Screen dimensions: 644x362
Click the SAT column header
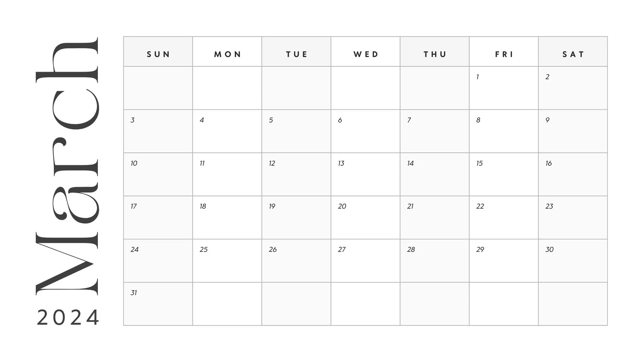573,54
